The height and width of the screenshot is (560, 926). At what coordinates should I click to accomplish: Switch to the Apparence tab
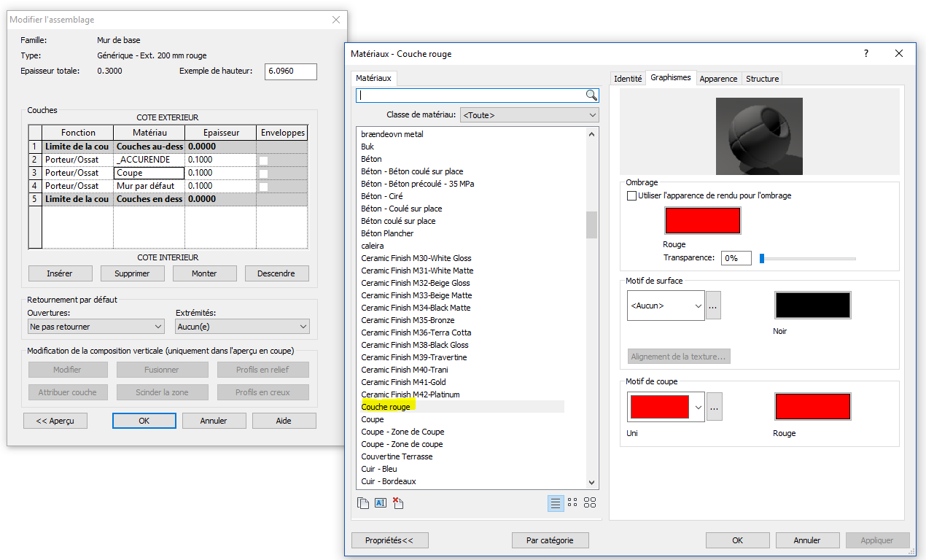[x=718, y=79]
